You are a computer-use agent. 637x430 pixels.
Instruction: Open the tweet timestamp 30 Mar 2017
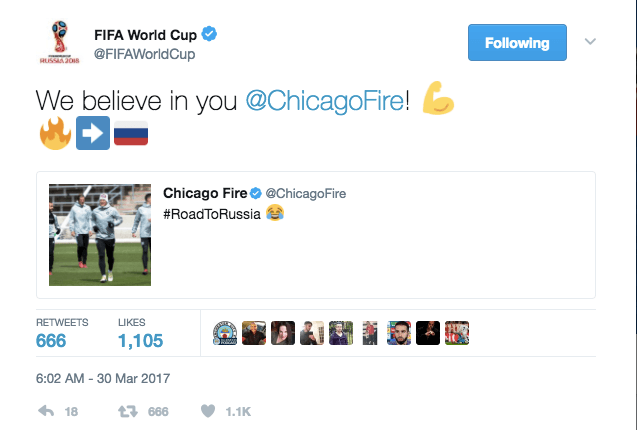click(x=103, y=379)
